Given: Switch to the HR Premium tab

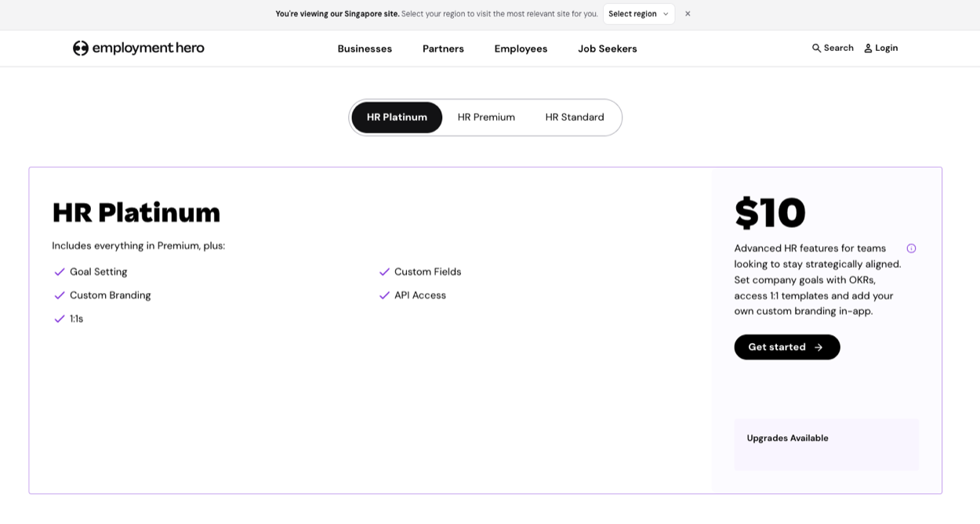Looking at the screenshot, I should (486, 117).
